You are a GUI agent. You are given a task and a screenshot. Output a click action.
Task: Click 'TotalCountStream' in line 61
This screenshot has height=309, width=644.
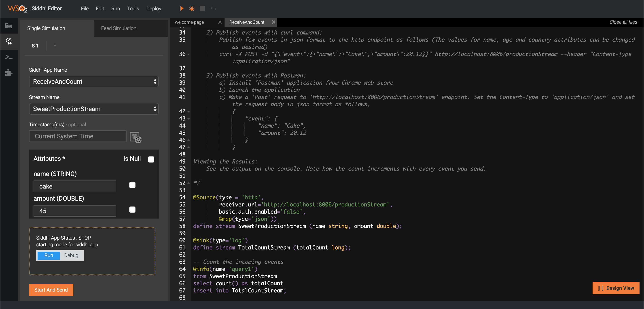264,248
